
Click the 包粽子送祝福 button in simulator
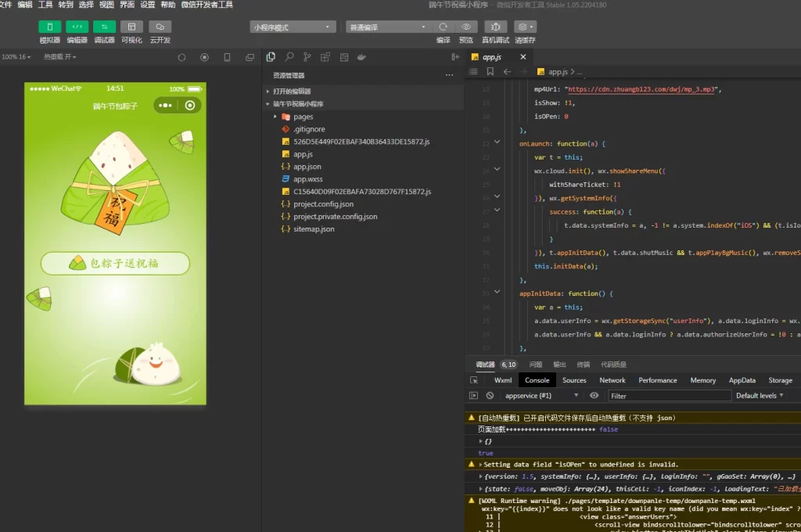click(115, 264)
